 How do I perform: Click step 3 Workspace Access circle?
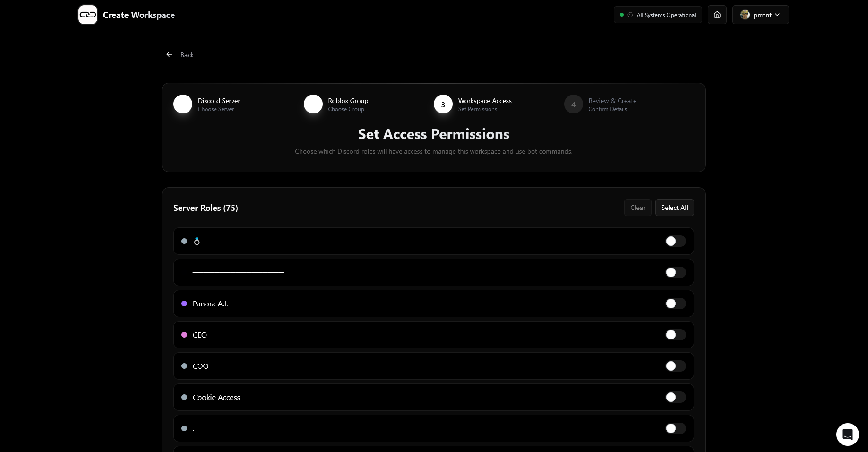443,104
